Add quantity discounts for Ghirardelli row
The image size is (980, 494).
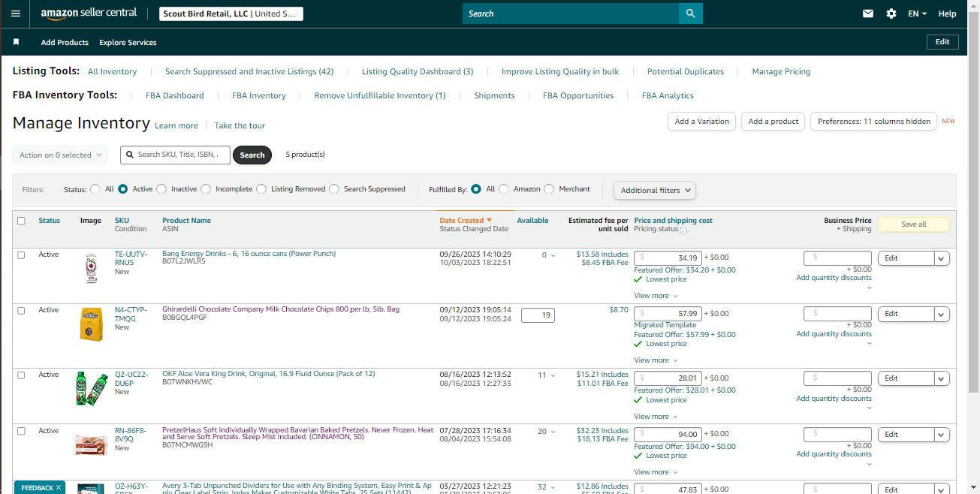tap(834, 334)
